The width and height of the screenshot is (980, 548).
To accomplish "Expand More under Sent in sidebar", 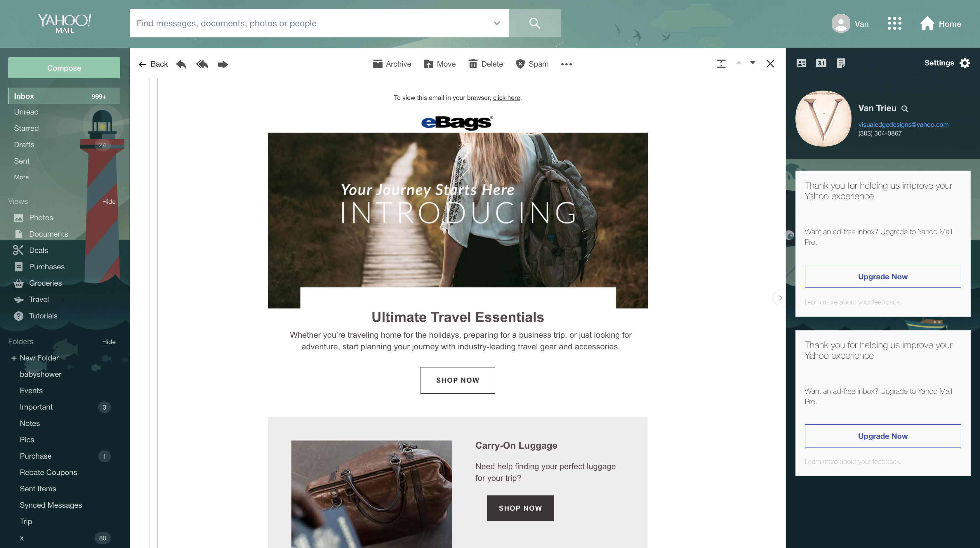I will point(21,177).
